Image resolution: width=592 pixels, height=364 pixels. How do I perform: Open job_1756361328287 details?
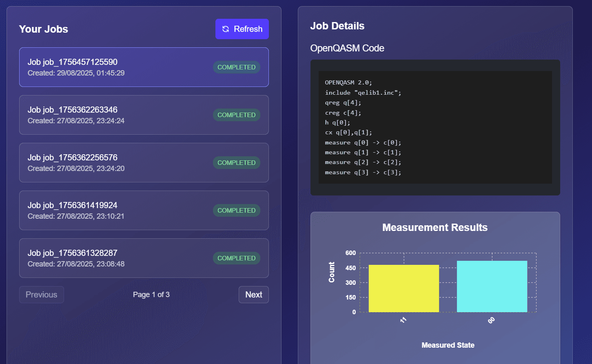(144, 258)
